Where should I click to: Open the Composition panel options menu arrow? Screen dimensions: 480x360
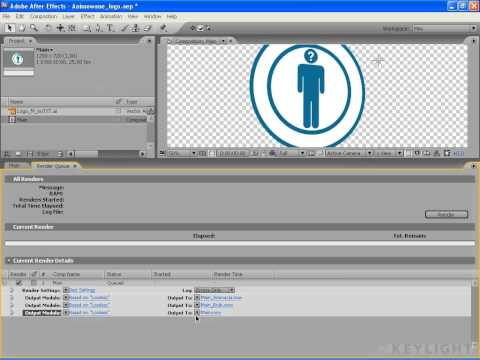click(x=473, y=41)
